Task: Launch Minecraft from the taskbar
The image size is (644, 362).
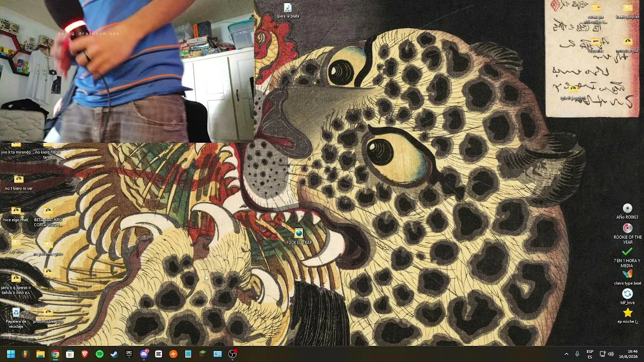Action: (x=203, y=354)
